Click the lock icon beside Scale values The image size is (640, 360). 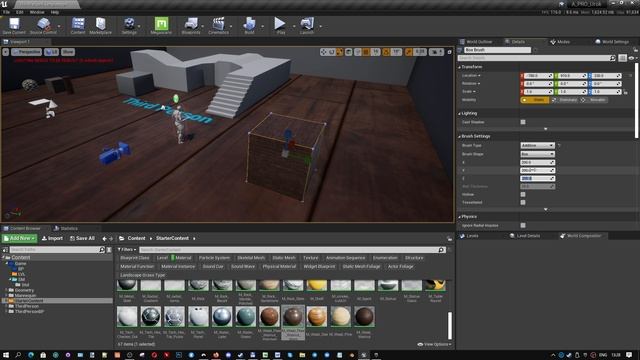tap(625, 92)
